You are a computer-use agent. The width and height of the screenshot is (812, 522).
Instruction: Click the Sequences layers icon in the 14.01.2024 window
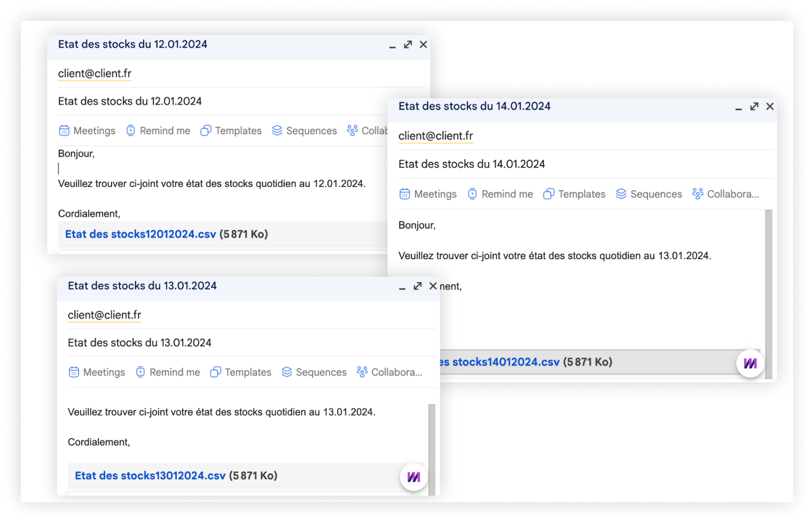(x=648, y=194)
